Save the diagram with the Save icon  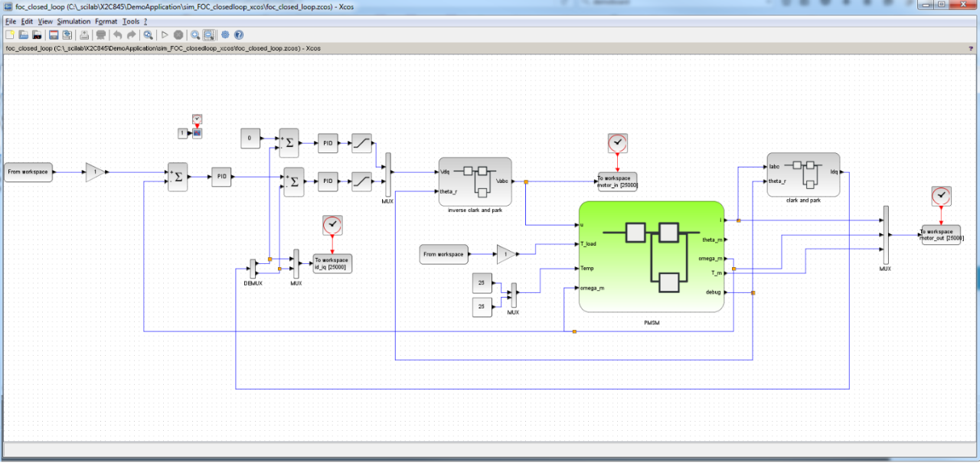coord(54,34)
